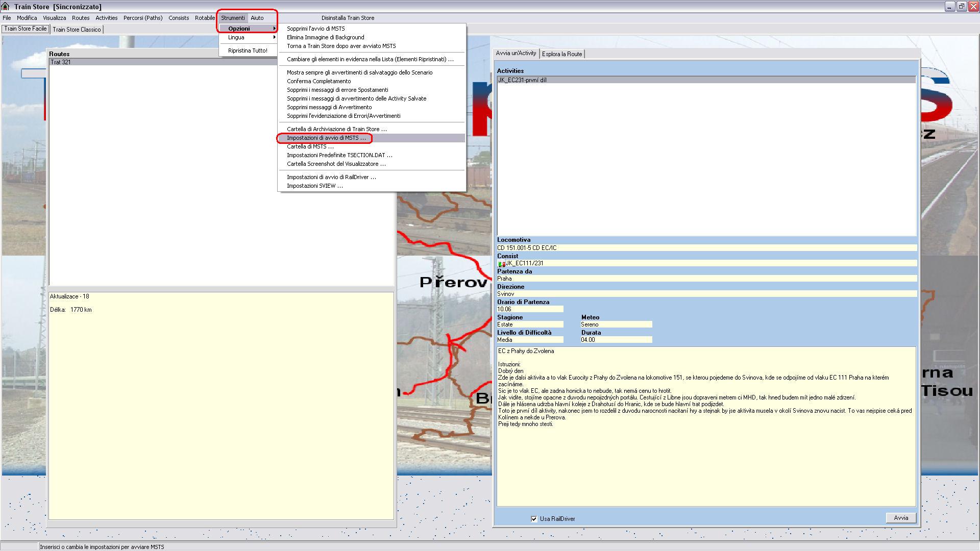Open Cartella Screenshot del Visualizzatore

click(372, 164)
